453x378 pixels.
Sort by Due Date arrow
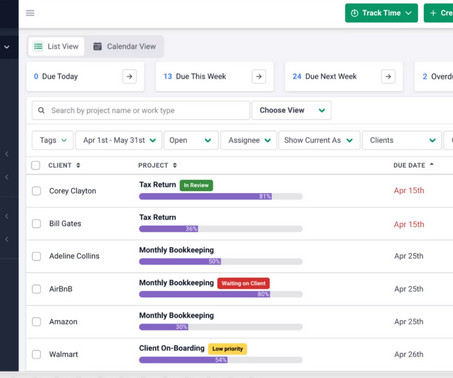click(x=432, y=164)
